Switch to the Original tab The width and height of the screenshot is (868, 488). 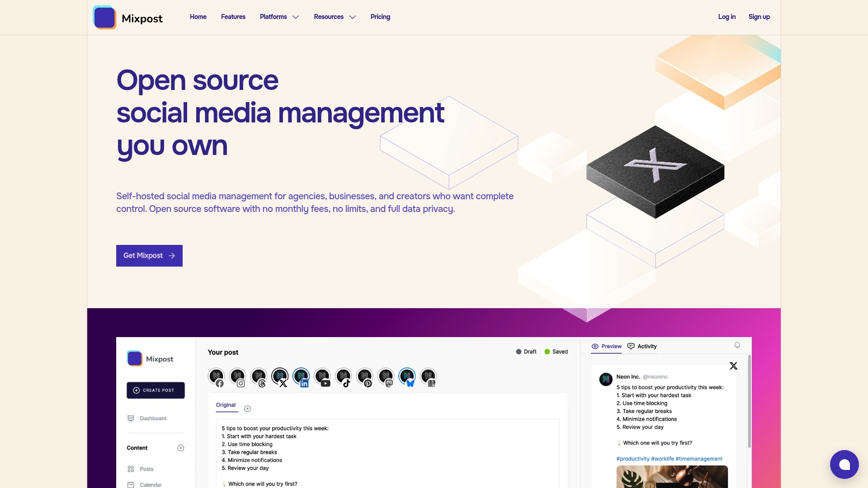click(x=226, y=405)
